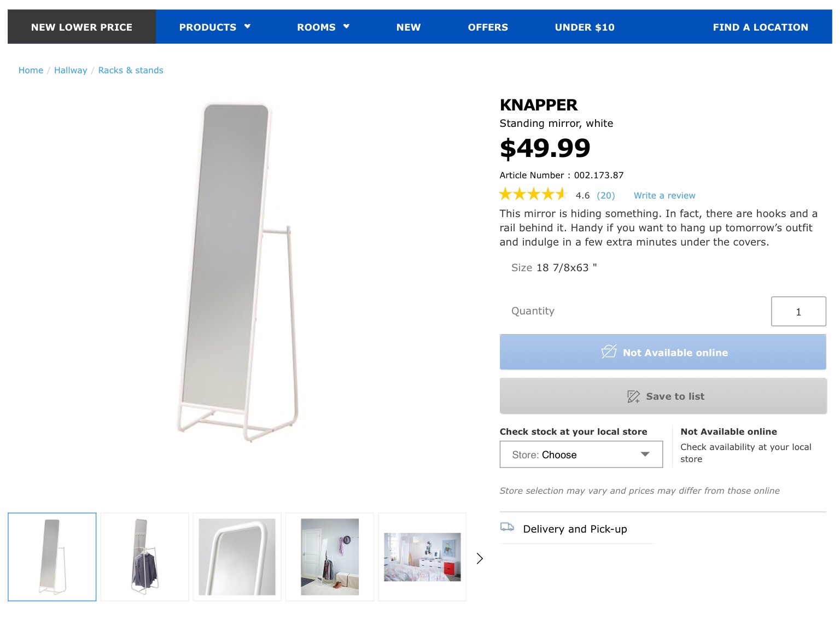This screenshot has width=840, height=619.
Task: Click the delivery truck icon
Action: [x=507, y=527]
